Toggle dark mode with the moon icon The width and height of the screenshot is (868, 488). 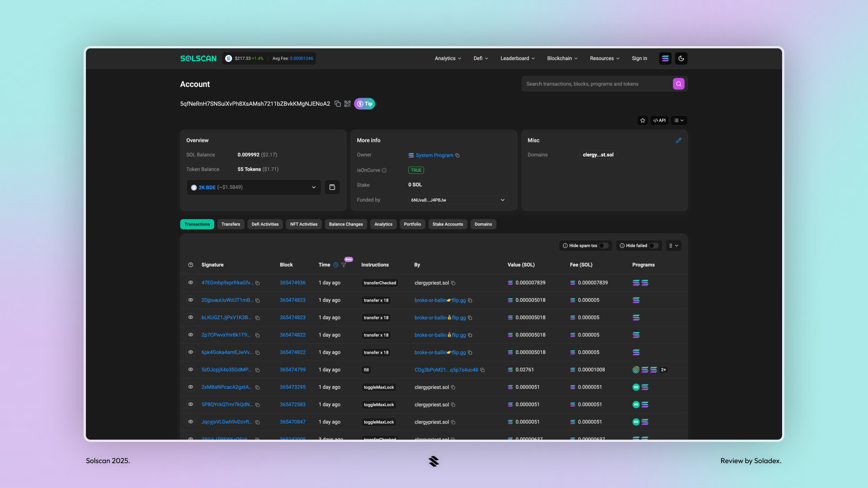tap(681, 58)
